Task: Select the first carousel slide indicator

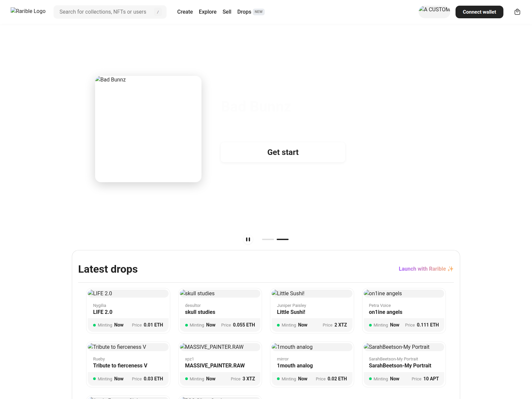Action: point(268,239)
